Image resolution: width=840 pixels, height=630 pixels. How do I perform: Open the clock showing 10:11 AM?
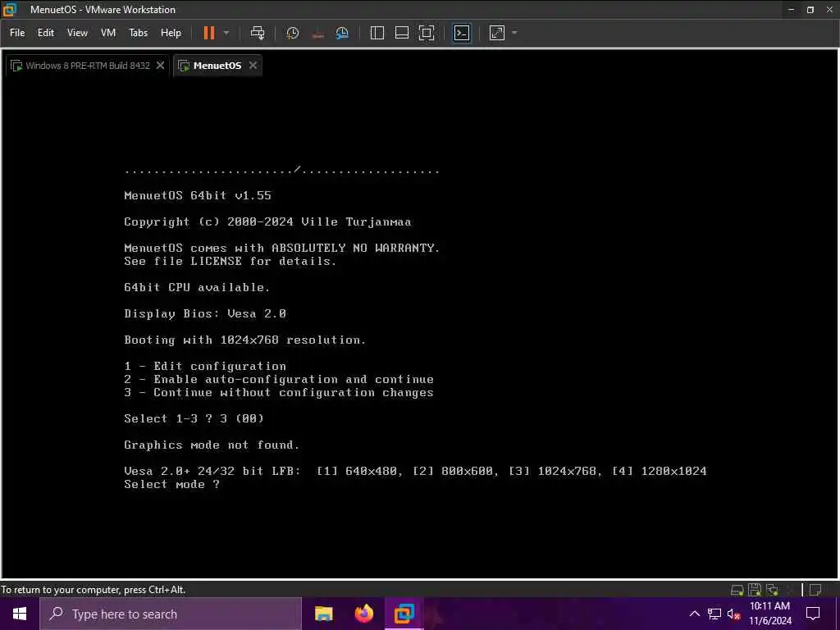pos(769,614)
